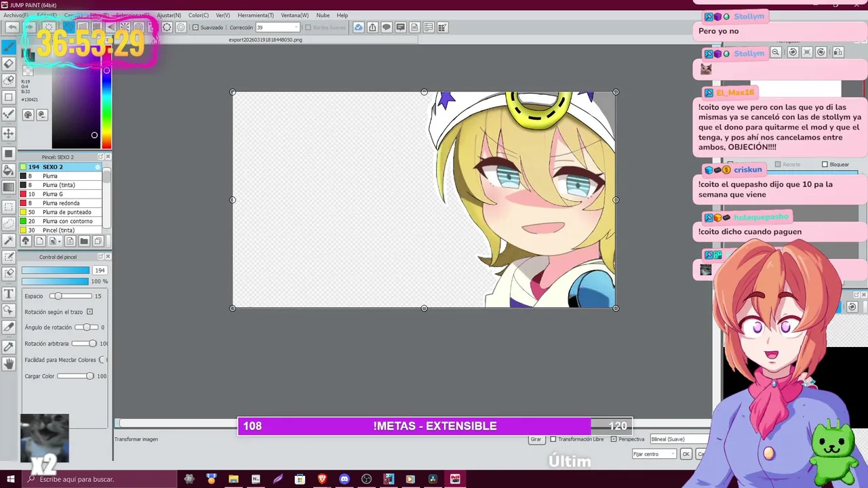This screenshot has width=868, height=488.
Task: Open the Color menu
Action: click(199, 15)
